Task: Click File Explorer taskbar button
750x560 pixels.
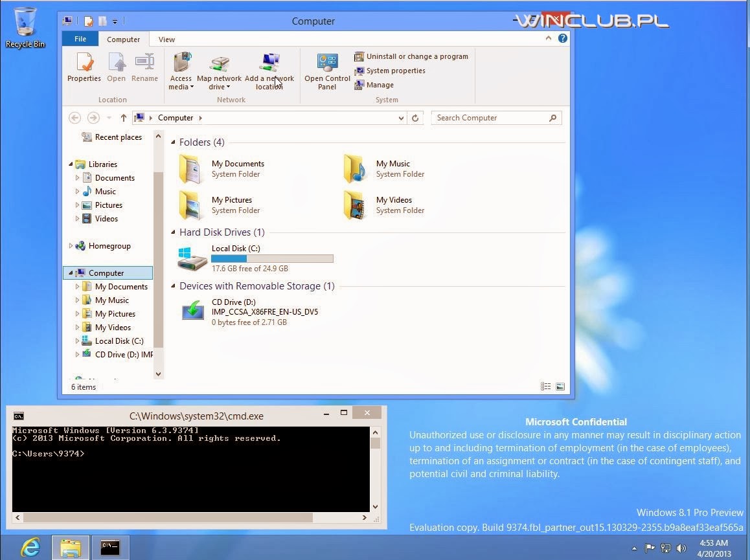Action: 71,548
